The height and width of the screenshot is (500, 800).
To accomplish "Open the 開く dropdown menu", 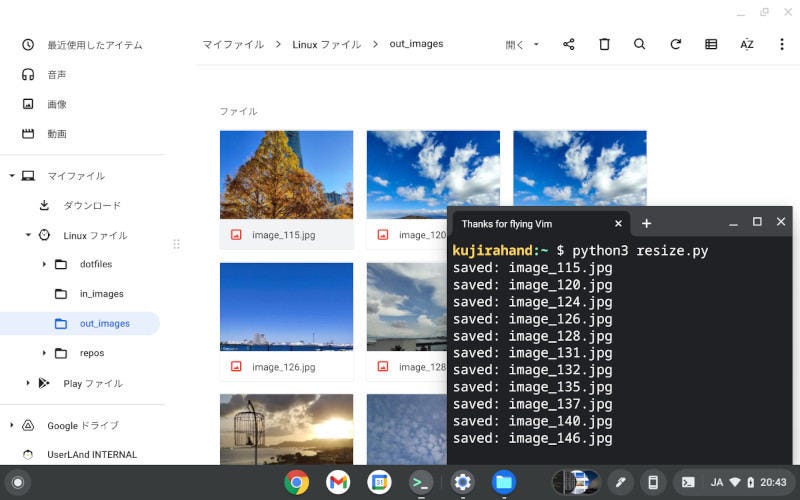I will click(522, 44).
